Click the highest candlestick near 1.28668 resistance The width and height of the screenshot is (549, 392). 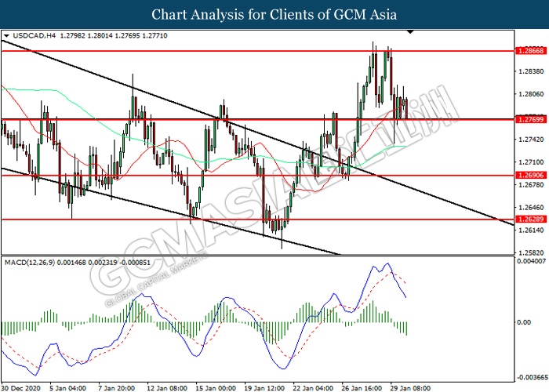pyautogui.click(x=374, y=49)
